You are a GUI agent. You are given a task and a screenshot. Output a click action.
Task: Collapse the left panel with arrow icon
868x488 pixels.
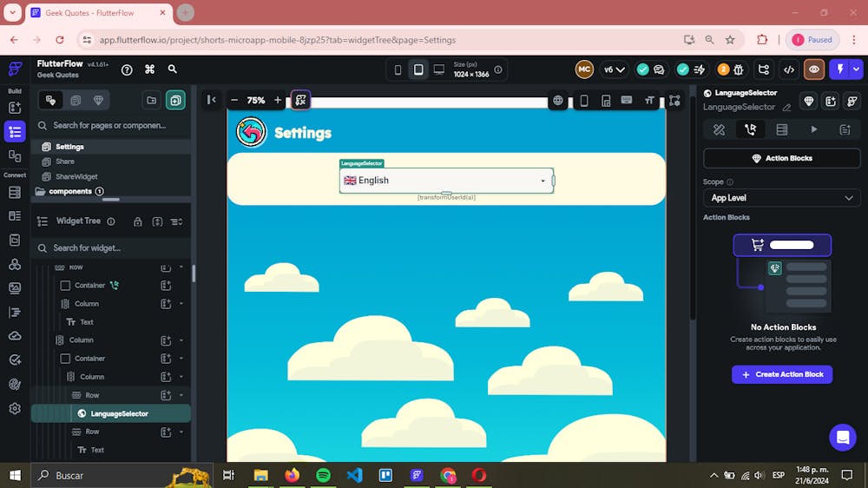212,100
